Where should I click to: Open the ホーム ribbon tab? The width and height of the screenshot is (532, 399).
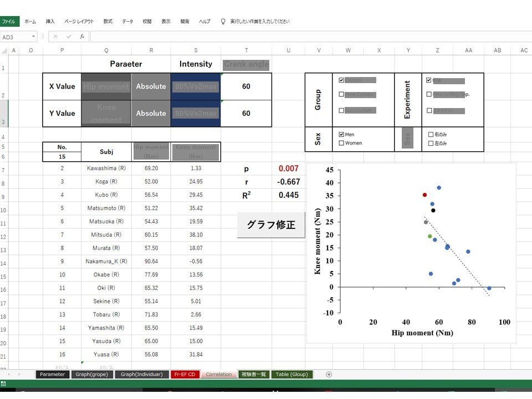pos(30,22)
